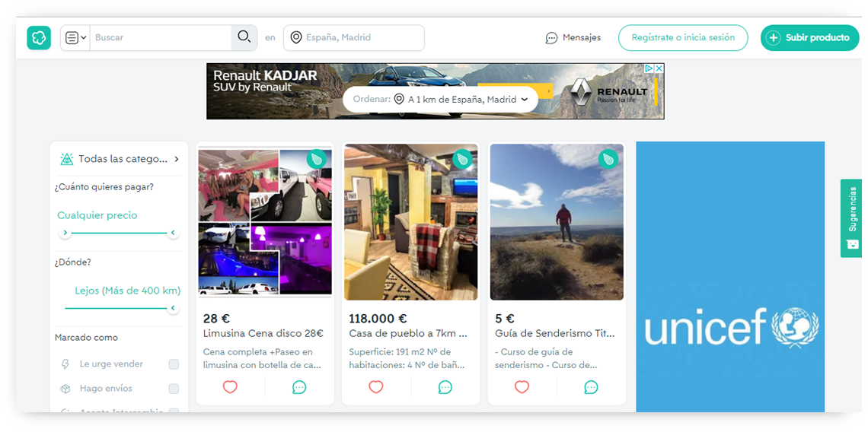Chat with seller of Casa de pueblo
868x432 pixels.
pos(445,387)
